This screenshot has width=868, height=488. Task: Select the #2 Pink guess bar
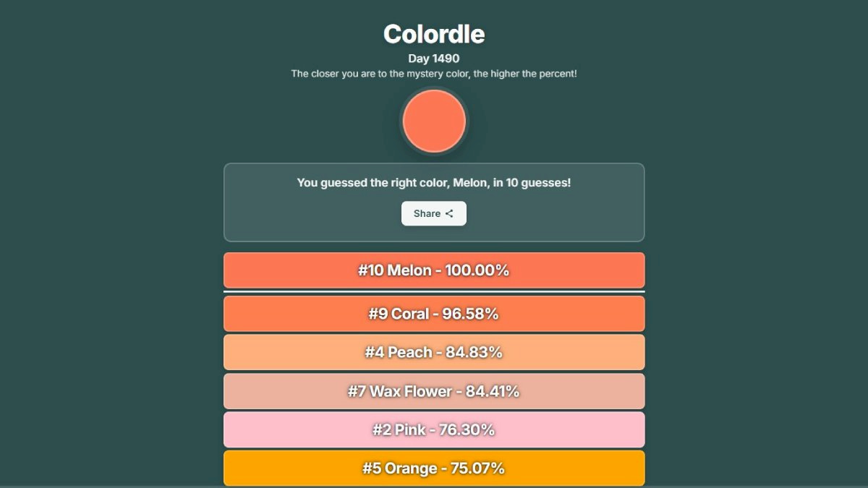tap(434, 429)
